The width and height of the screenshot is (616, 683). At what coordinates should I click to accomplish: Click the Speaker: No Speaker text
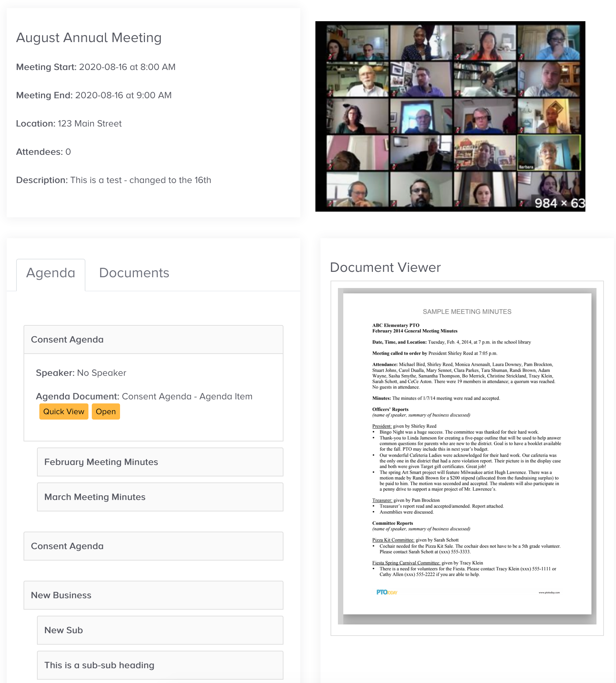[x=81, y=373]
